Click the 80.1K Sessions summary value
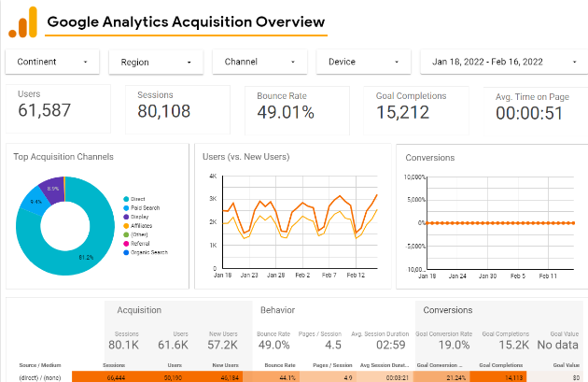This screenshot has height=382, width=588. [x=124, y=345]
